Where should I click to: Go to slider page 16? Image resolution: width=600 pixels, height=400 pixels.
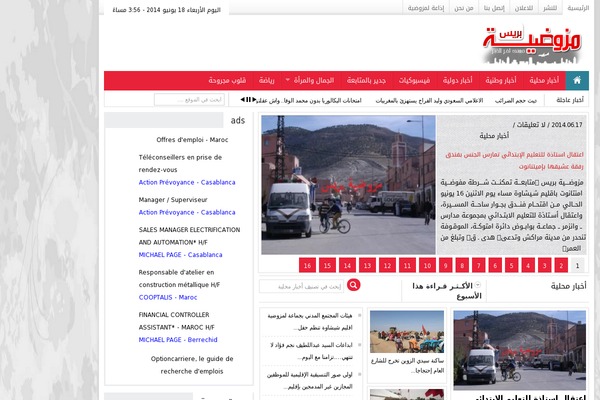(307, 265)
